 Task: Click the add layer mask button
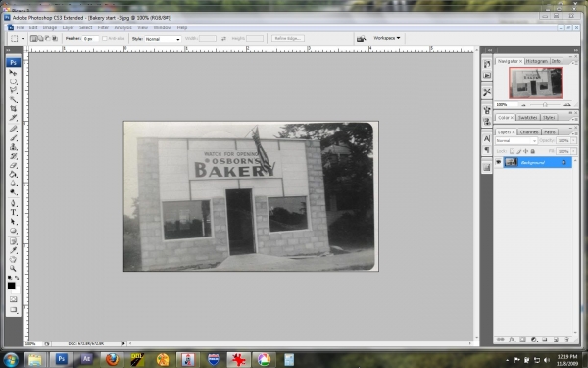522,340
